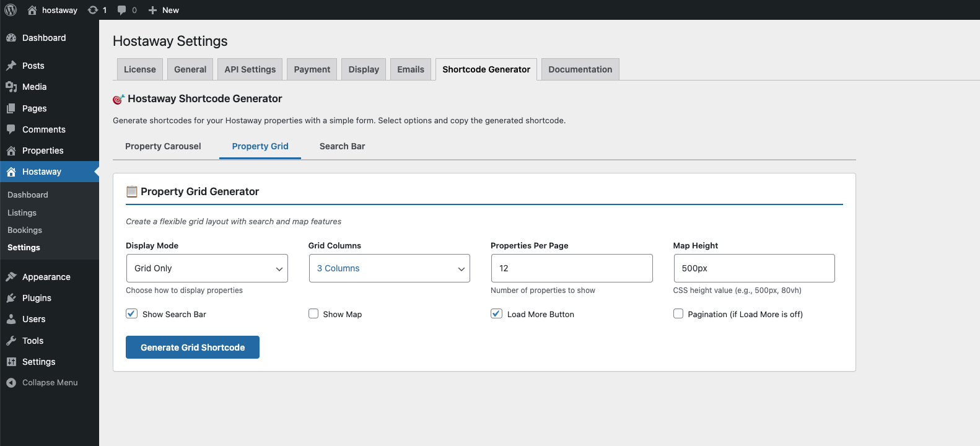
Task: Click the 'Number of properties to show' hint
Action: (x=543, y=291)
